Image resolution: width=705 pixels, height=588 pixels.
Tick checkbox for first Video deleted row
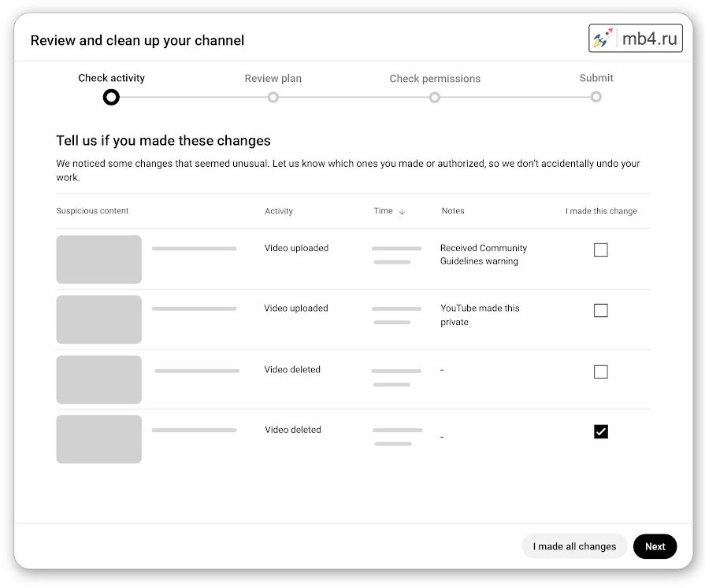(x=601, y=372)
